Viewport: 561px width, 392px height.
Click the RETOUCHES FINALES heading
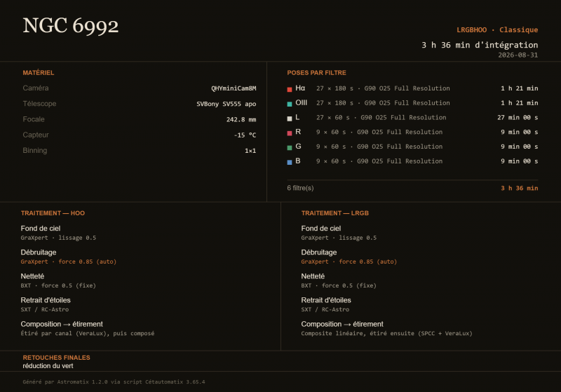56,358
